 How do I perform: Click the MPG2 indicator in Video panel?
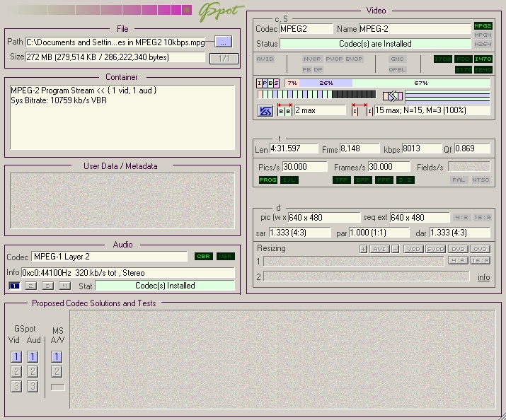point(483,25)
